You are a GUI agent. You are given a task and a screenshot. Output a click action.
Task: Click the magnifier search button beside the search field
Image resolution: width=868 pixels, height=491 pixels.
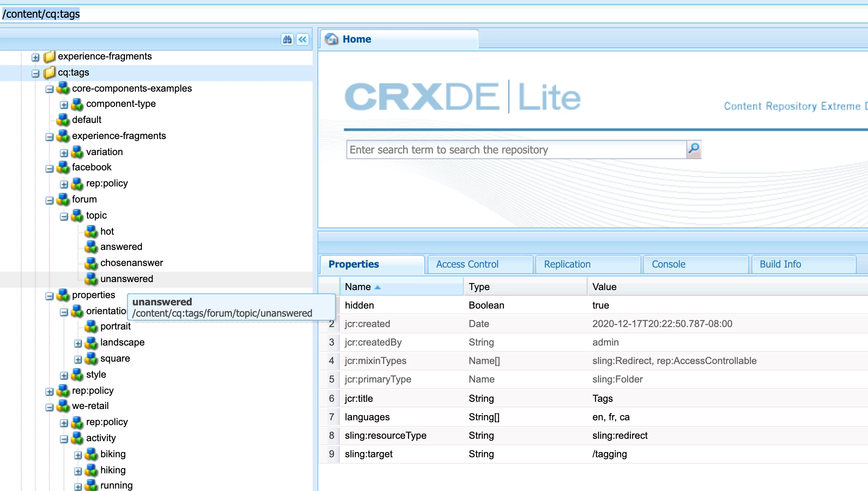(694, 149)
